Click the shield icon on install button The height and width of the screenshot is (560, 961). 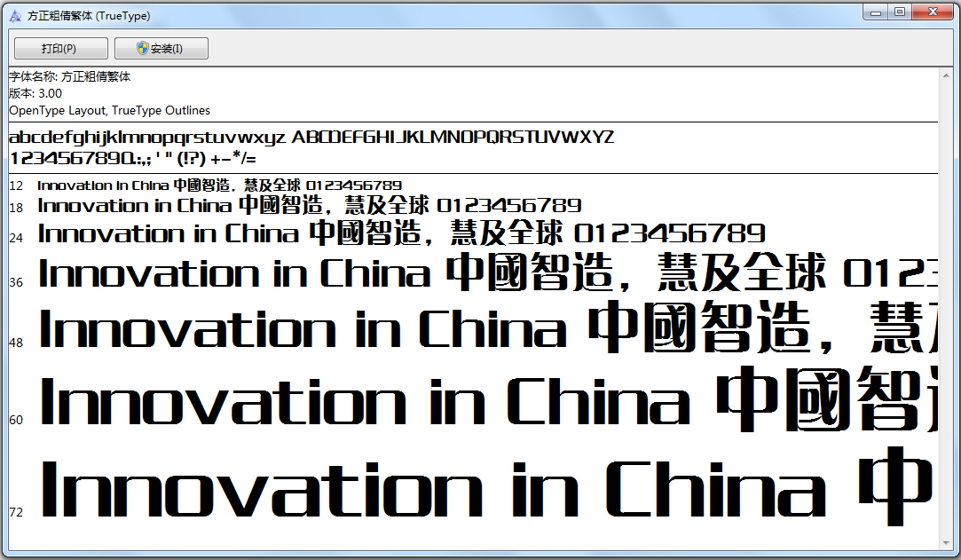pos(142,49)
